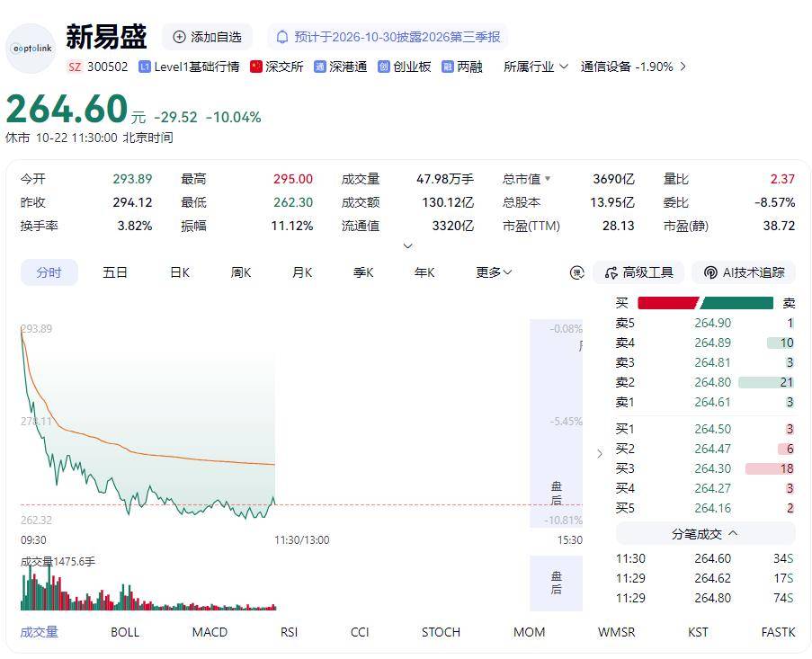Viewport: 812px width, 659px height.
Task: Select 买5 price 264.16
Action: 712,508
